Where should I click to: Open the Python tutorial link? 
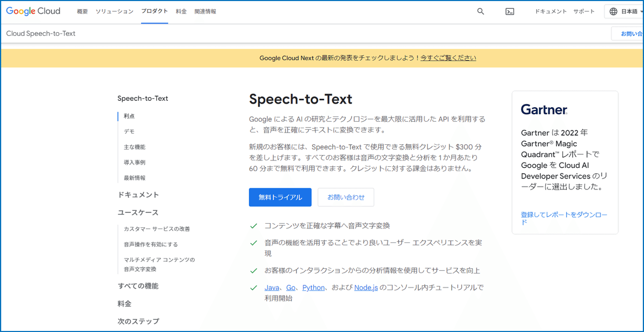pos(313,287)
